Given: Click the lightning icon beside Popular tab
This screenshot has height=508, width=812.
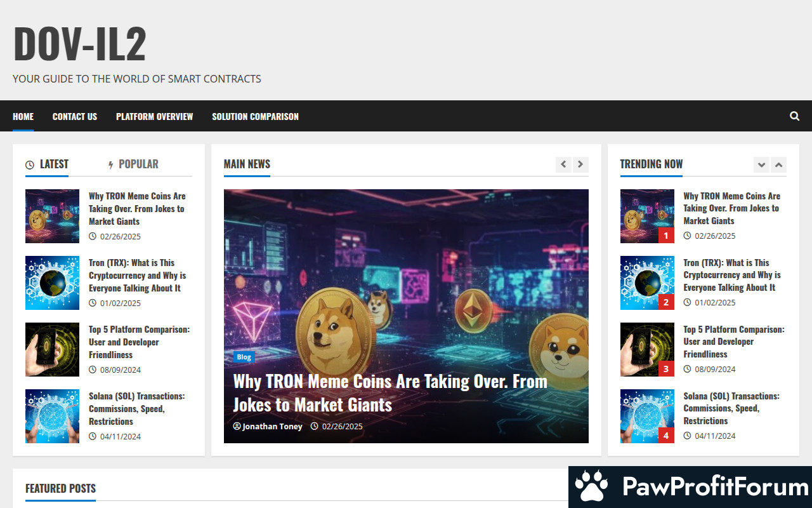Looking at the screenshot, I should click(111, 165).
